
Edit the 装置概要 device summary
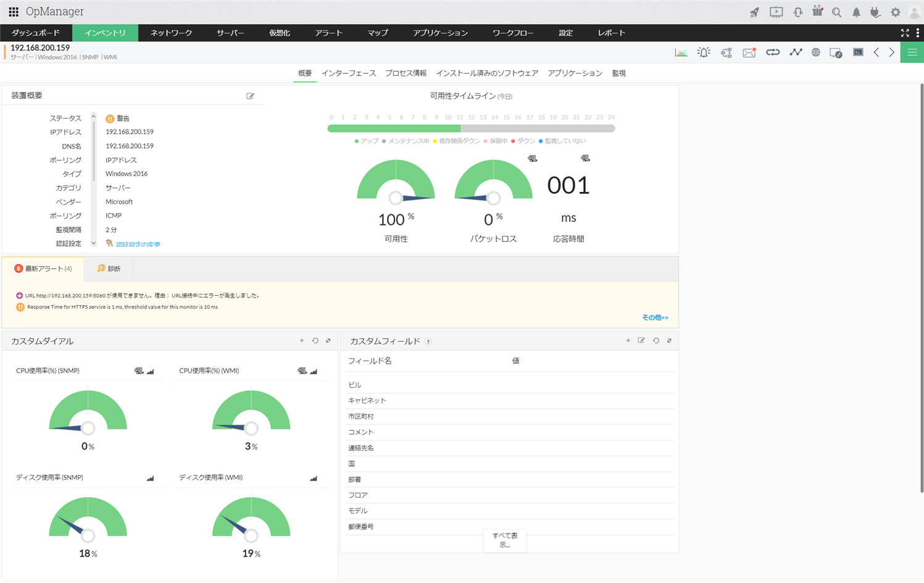tap(250, 96)
